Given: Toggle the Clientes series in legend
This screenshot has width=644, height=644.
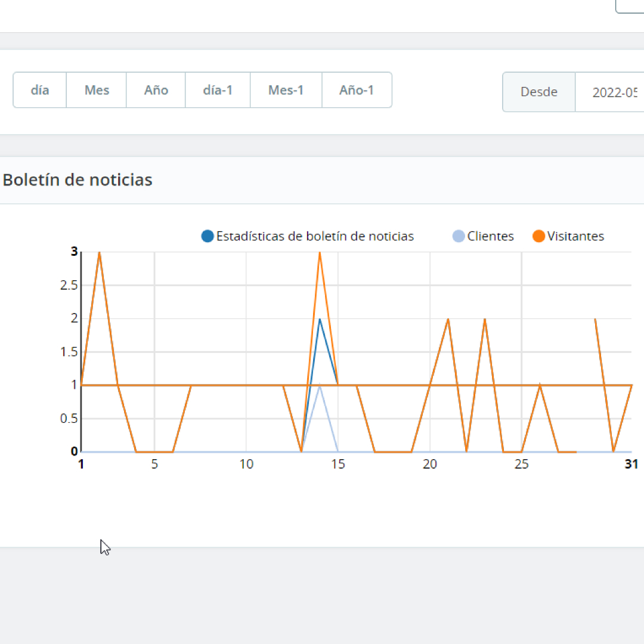Looking at the screenshot, I should (x=483, y=236).
